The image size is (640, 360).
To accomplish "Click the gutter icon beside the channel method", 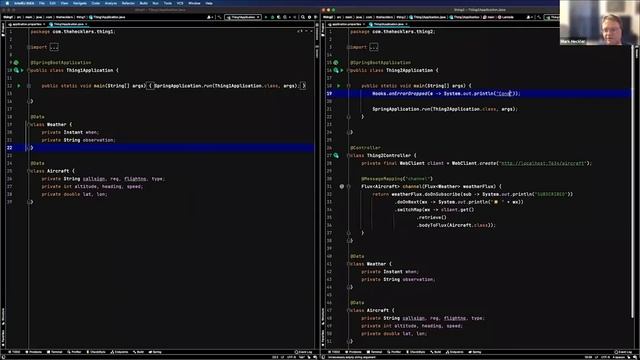I will coord(342,187).
